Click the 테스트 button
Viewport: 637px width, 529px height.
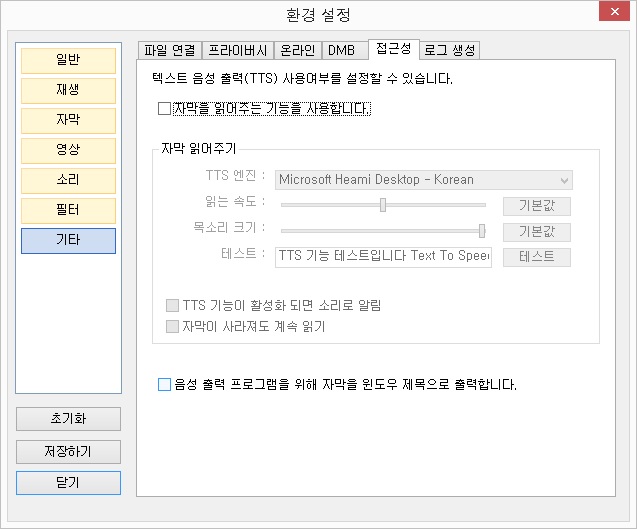537,257
